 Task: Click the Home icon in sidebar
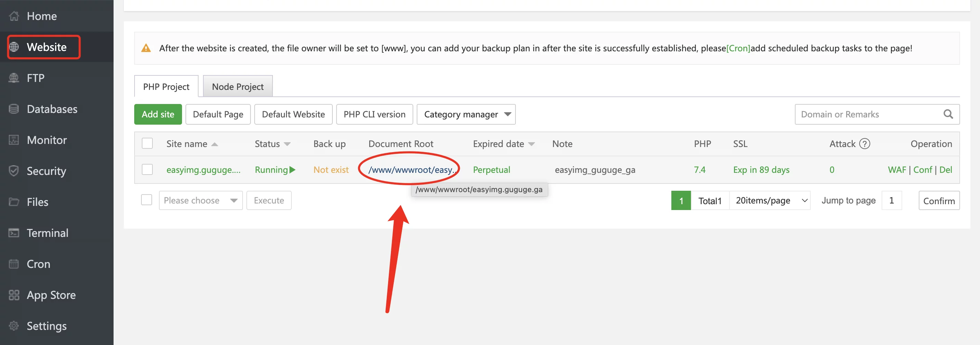14,16
